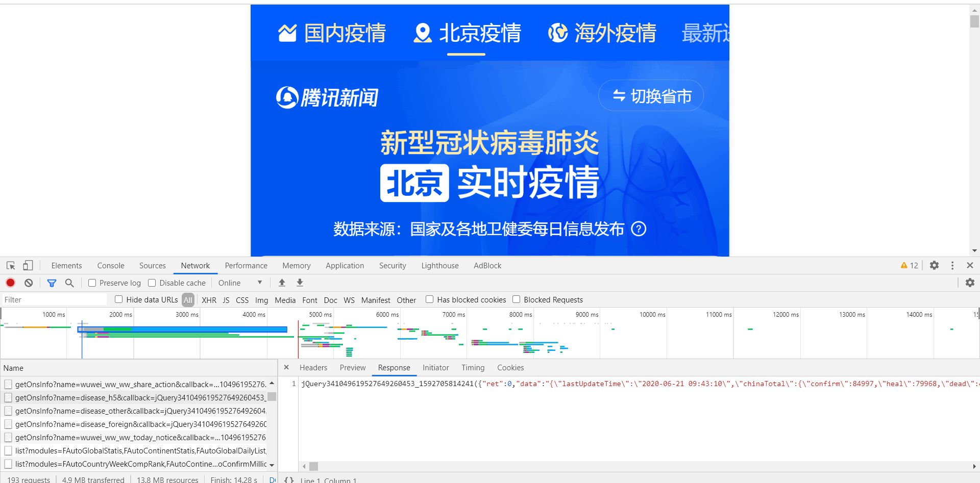Open DevTools settings gear
Screen dimensions: 980x483
[x=934, y=265]
